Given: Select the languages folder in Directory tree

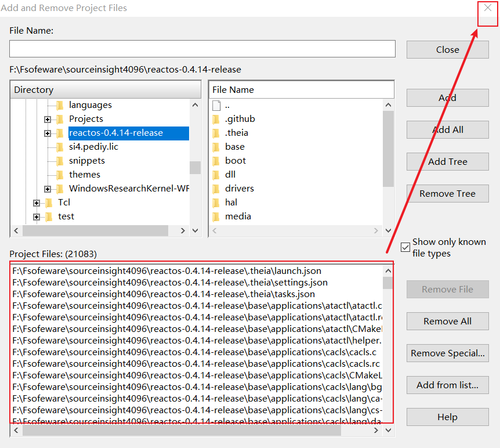Looking at the screenshot, I should tap(90, 105).
